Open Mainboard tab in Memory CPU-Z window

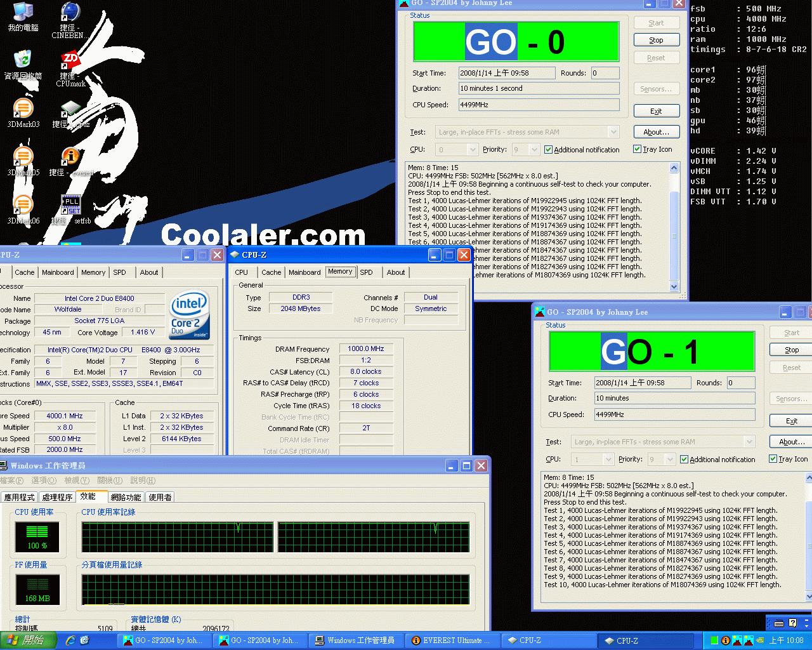(x=304, y=272)
